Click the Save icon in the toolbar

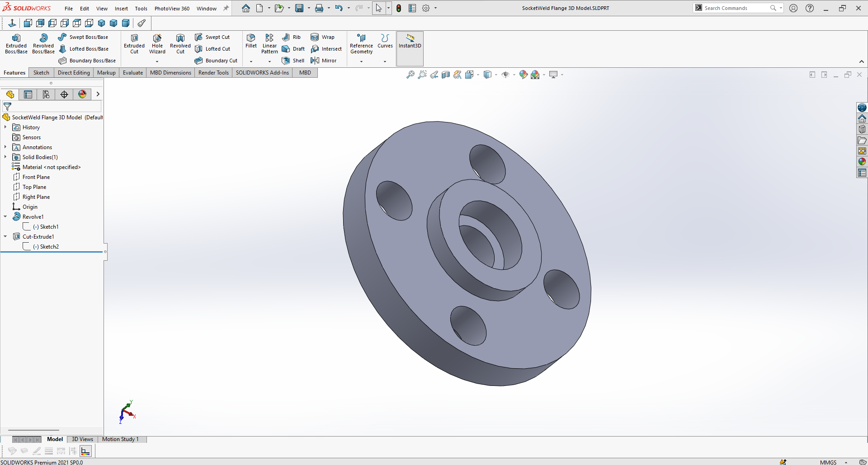click(x=299, y=8)
